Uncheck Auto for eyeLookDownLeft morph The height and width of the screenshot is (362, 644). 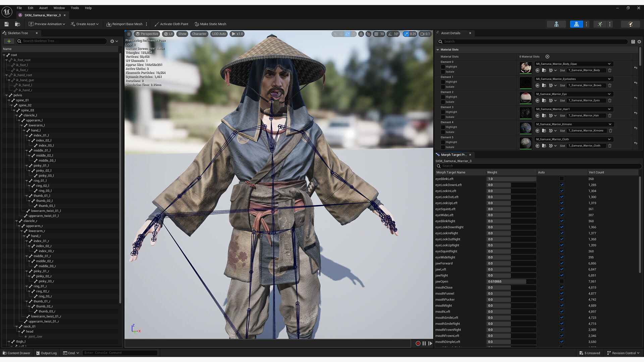pos(561,185)
